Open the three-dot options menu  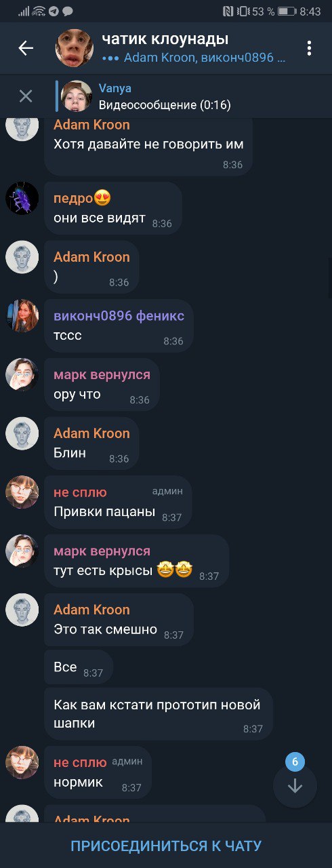point(309,48)
